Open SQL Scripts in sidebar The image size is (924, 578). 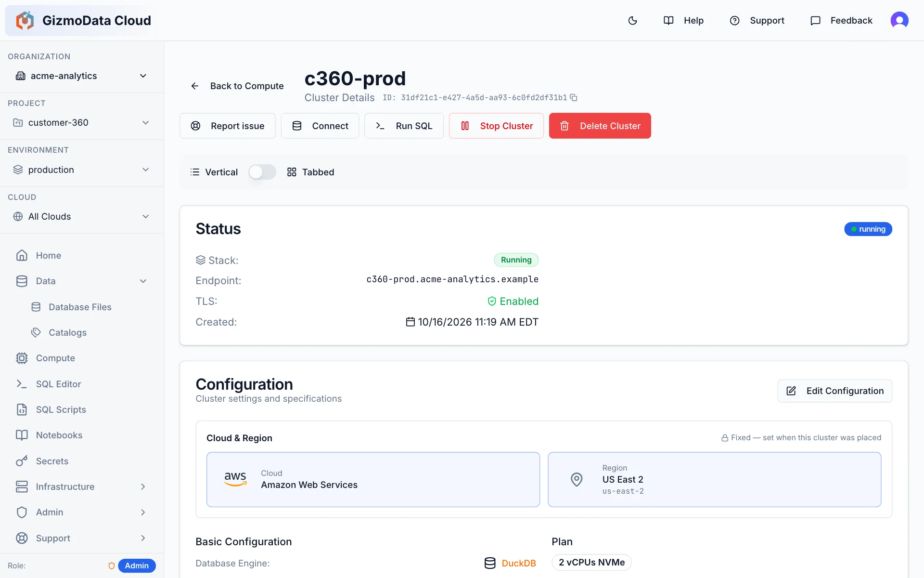click(82, 409)
